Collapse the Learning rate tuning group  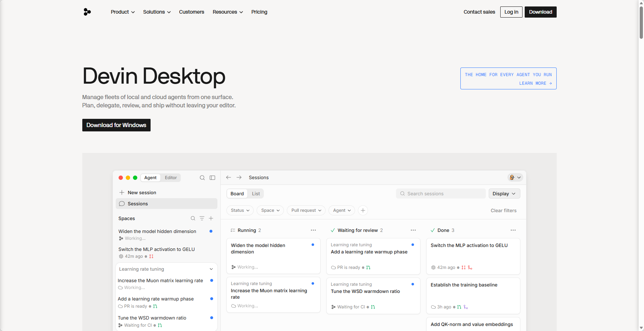tap(211, 269)
